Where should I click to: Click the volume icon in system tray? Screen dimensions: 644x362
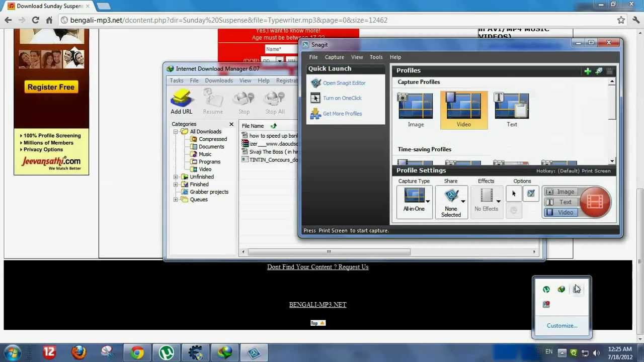596,353
